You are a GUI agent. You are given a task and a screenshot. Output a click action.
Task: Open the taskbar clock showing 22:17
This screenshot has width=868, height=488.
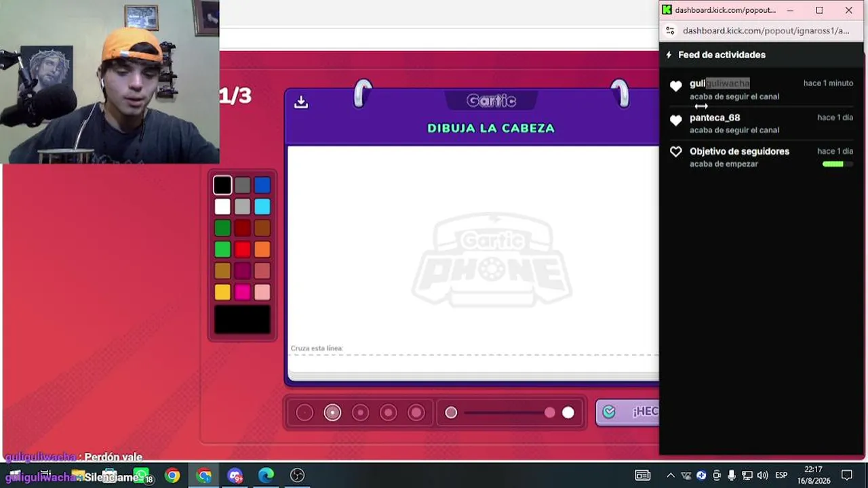tap(813, 475)
